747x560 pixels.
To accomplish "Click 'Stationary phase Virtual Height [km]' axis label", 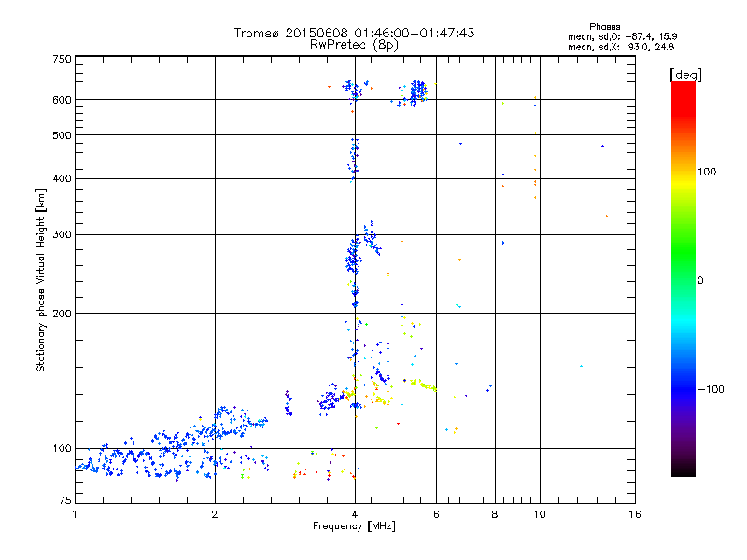I will pos(41,280).
